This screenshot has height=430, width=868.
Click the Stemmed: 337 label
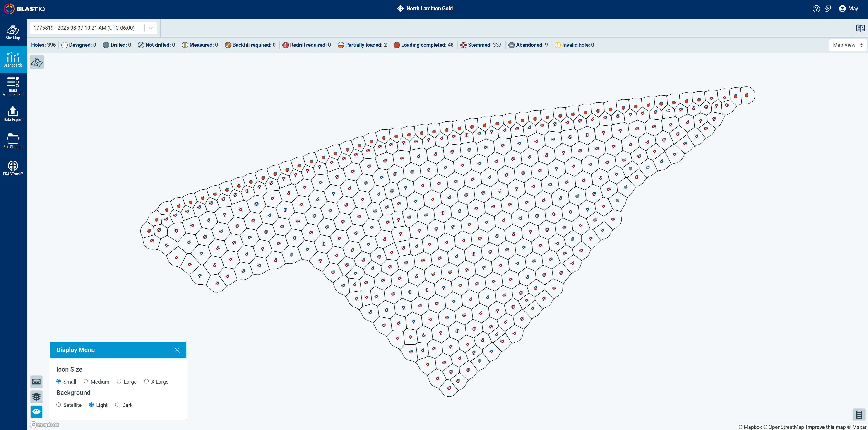485,45
